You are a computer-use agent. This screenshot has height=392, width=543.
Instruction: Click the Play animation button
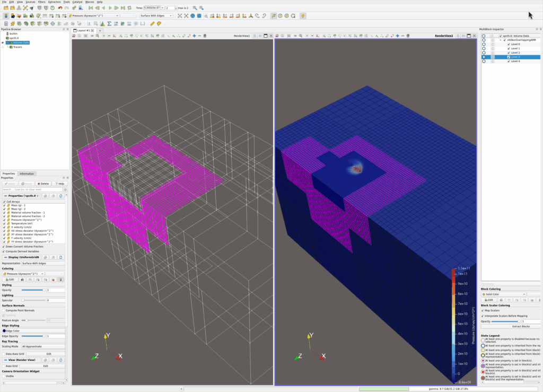(x=110, y=8)
